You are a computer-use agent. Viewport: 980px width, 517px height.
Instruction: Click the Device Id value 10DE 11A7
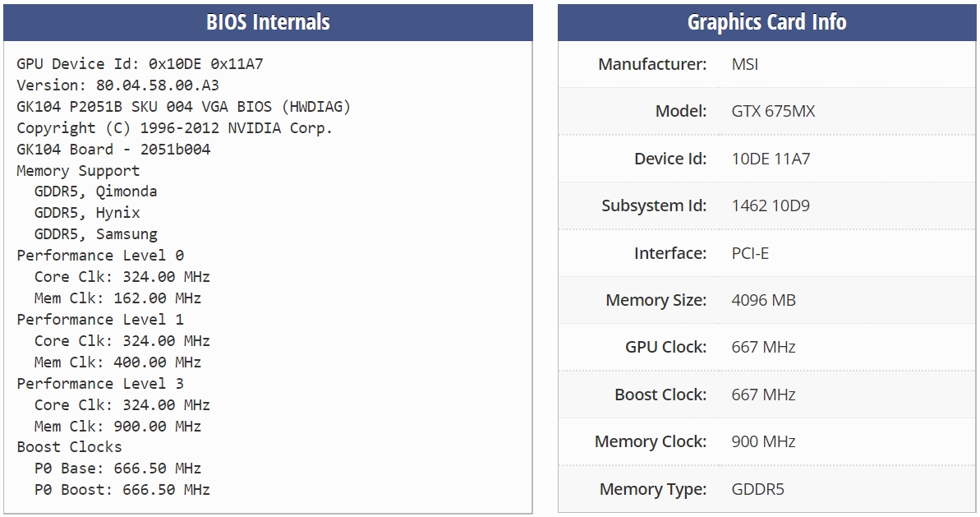point(771,159)
